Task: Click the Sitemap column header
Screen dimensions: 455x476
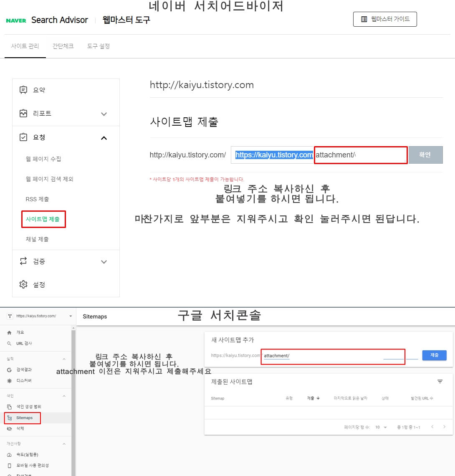Action: click(217, 398)
